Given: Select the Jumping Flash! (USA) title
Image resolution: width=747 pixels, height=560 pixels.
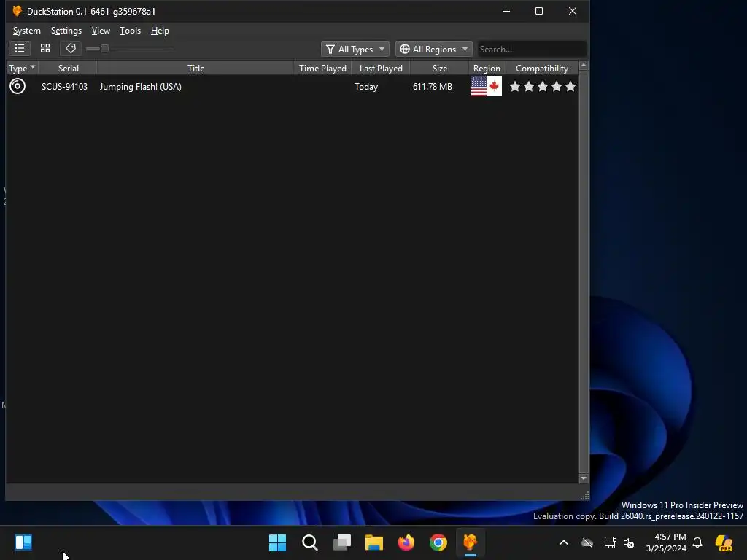Looking at the screenshot, I should point(141,87).
